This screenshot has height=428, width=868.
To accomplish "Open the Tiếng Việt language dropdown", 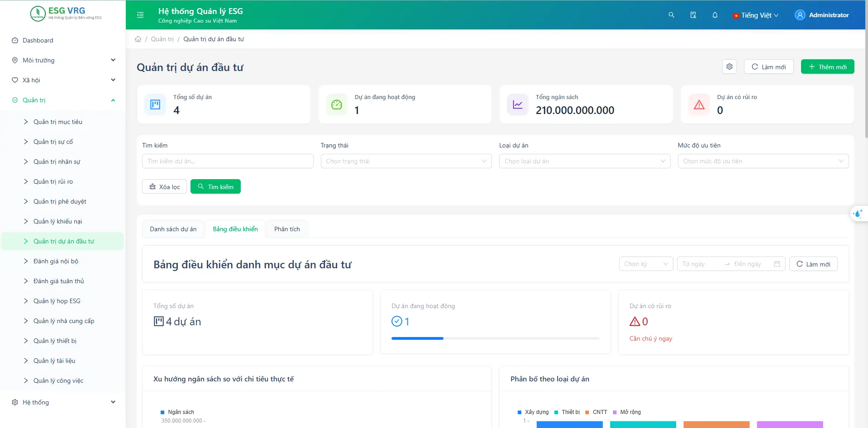I will tap(756, 15).
